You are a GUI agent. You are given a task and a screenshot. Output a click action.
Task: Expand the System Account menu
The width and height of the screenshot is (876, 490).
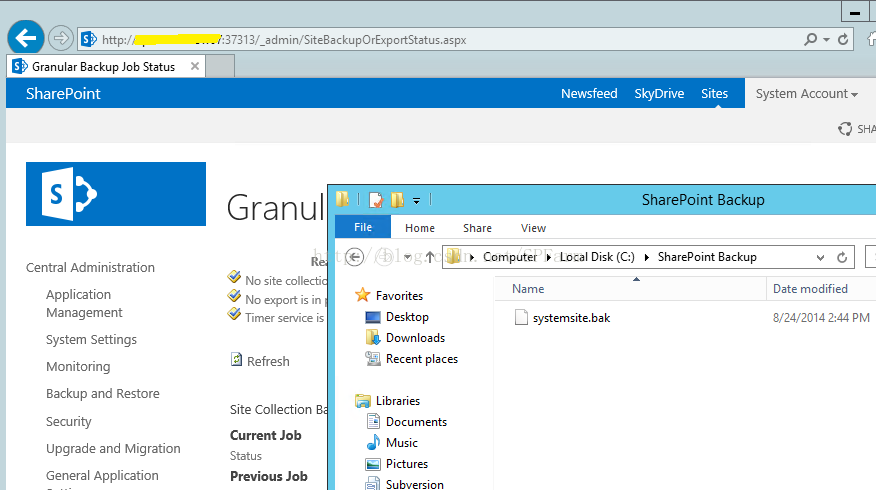tap(807, 93)
